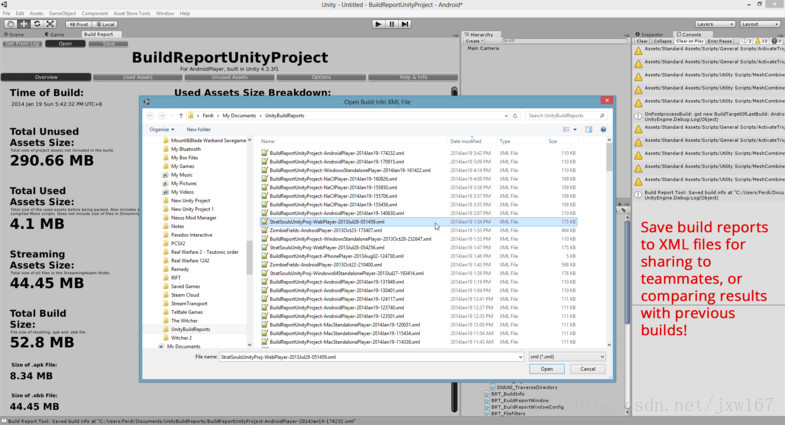The height and width of the screenshot is (425, 785).
Task: Click the Open button in the dialog
Action: click(x=546, y=369)
